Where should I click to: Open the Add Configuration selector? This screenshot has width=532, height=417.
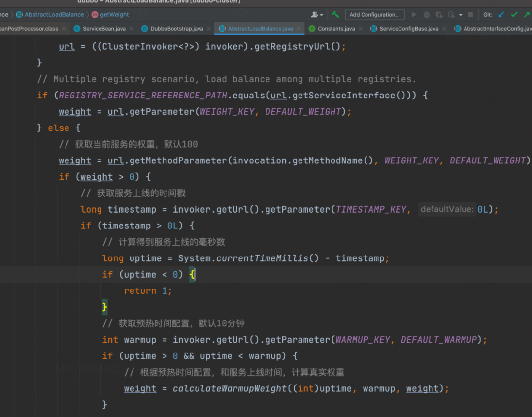pyautogui.click(x=374, y=15)
